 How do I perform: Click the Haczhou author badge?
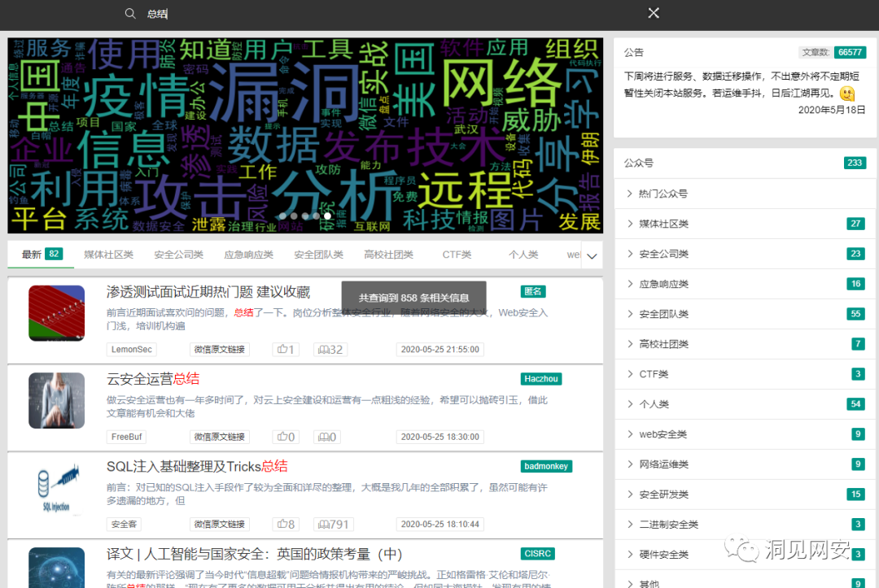[x=541, y=378]
